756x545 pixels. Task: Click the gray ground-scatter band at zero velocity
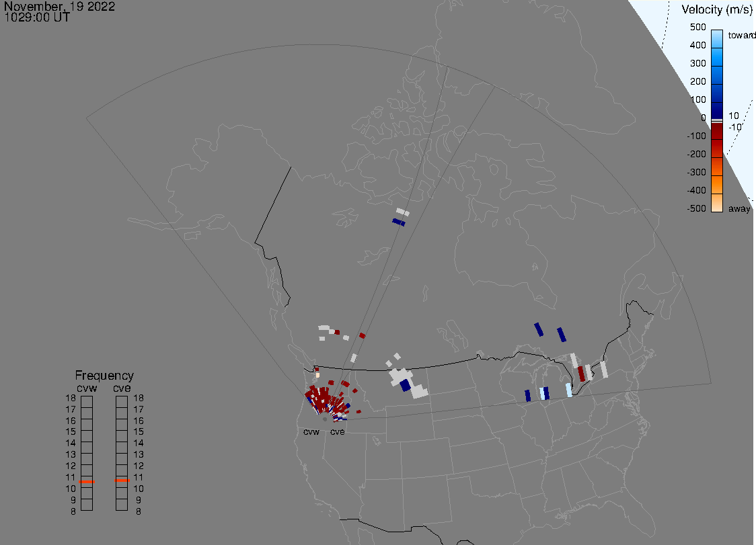coord(717,120)
